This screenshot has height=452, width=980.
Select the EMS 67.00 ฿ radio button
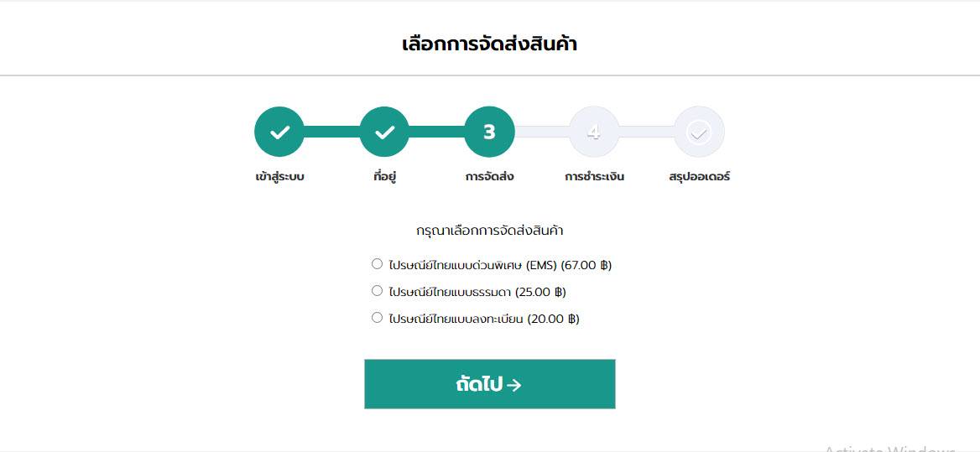point(377,263)
